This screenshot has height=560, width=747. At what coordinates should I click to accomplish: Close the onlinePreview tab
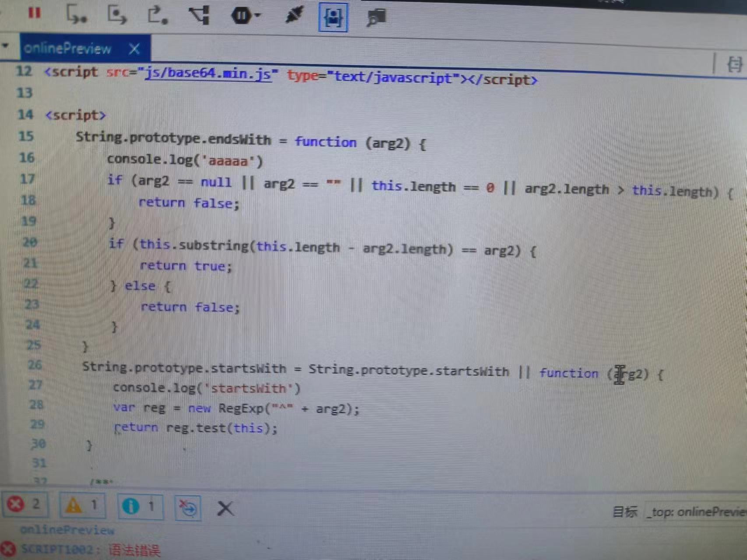point(134,49)
